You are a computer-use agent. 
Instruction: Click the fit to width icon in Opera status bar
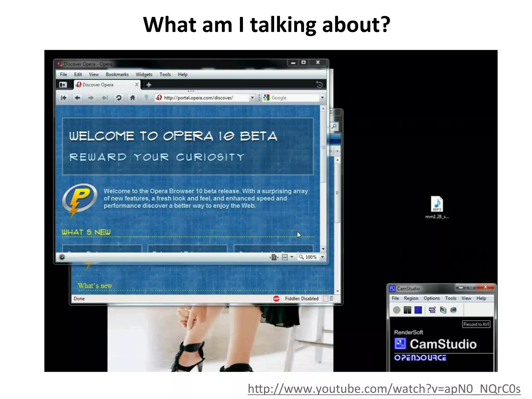point(274,257)
